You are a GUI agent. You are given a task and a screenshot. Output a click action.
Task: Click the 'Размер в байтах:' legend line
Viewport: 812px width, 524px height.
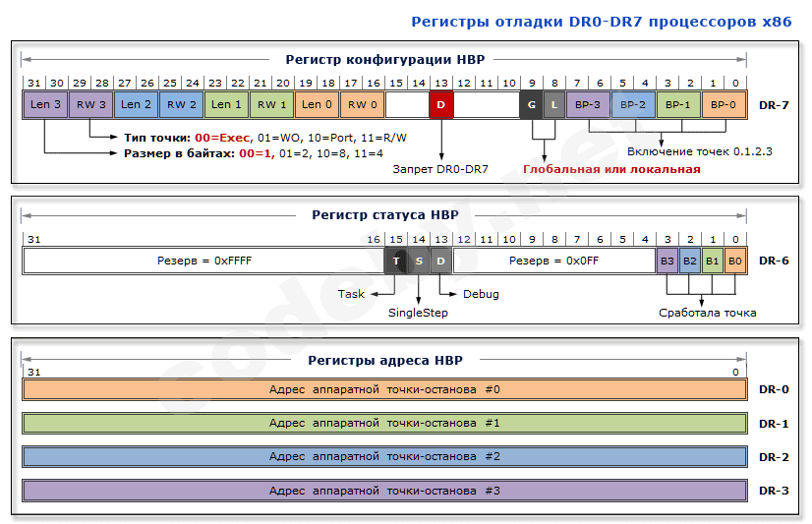coord(254,153)
